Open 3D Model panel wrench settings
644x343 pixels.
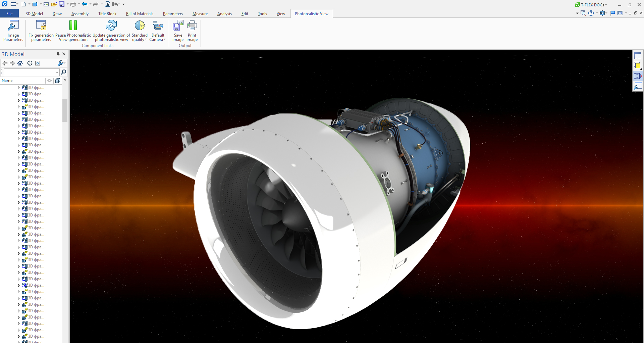61,63
